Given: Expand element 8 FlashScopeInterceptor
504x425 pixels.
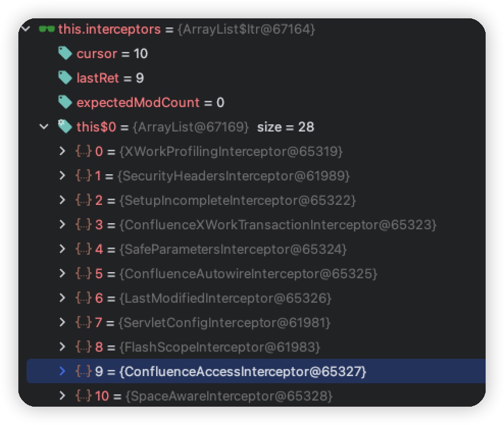Looking at the screenshot, I should 62,347.
